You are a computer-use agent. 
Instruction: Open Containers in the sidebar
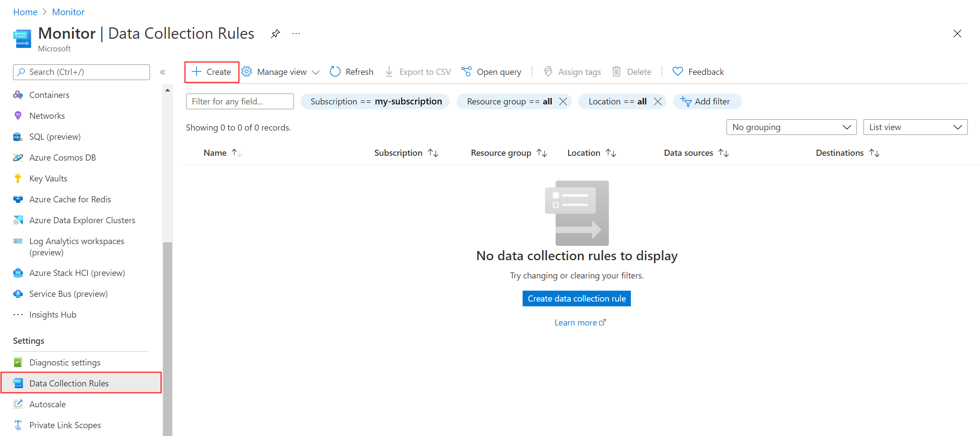click(49, 95)
